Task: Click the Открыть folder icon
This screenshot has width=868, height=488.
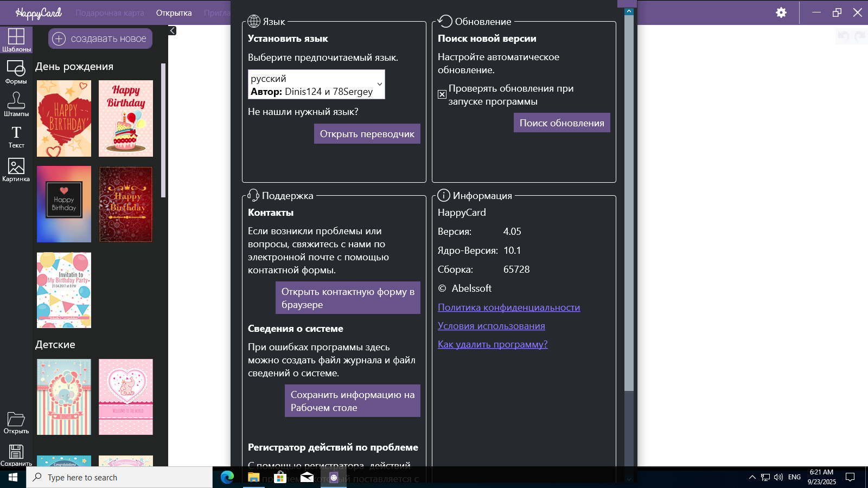Action: click(x=16, y=422)
